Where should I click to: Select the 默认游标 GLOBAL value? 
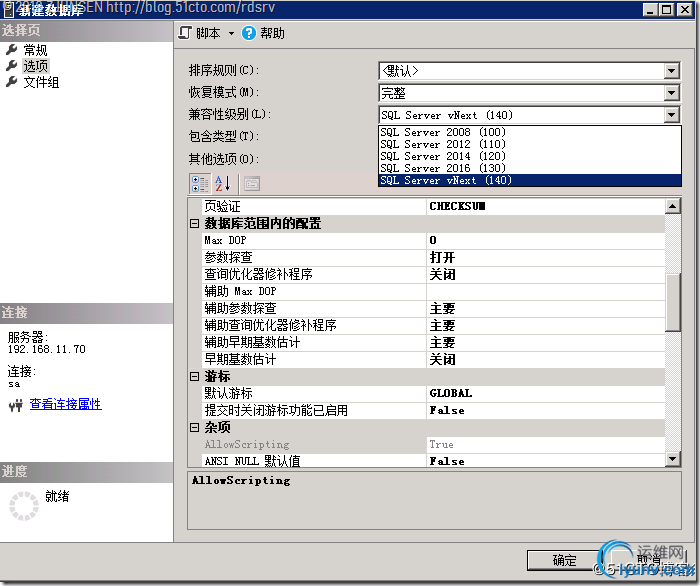(x=546, y=393)
